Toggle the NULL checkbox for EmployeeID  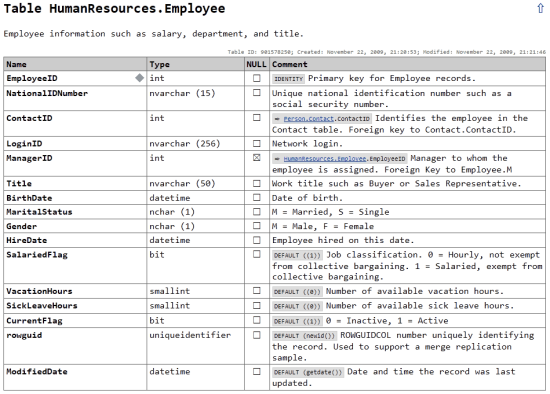[257, 78]
